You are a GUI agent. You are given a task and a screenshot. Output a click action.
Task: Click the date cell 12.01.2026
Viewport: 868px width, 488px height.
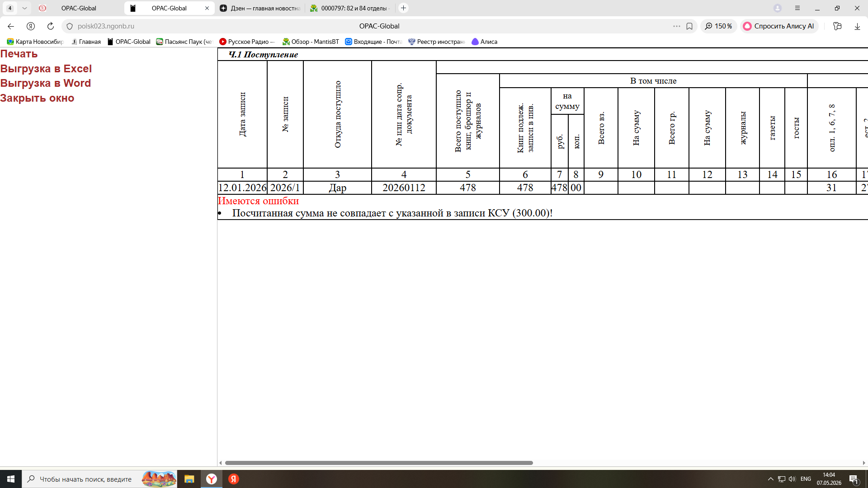tap(242, 188)
